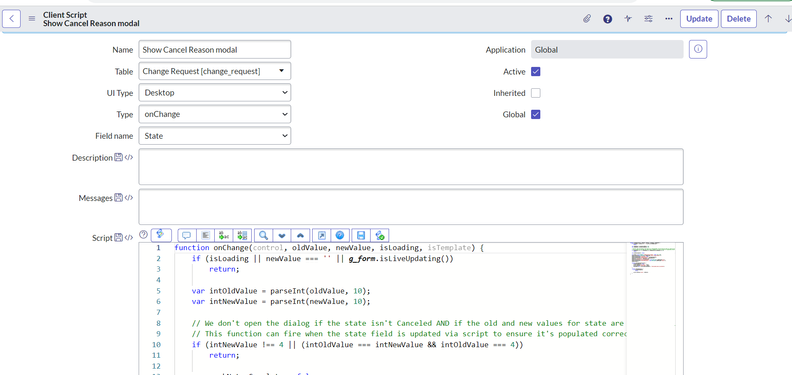Save script using the floppy disk toolbar icon
Viewport: 792px width, 375px height.
point(361,236)
